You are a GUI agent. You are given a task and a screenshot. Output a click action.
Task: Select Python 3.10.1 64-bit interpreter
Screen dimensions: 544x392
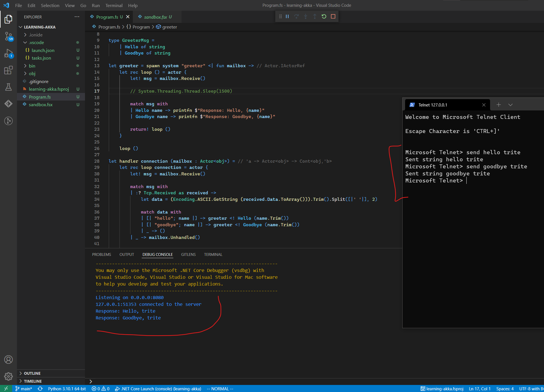(x=67, y=389)
